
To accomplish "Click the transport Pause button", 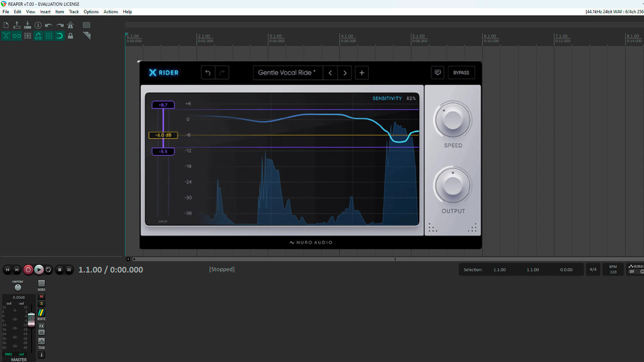I will 69,270.
